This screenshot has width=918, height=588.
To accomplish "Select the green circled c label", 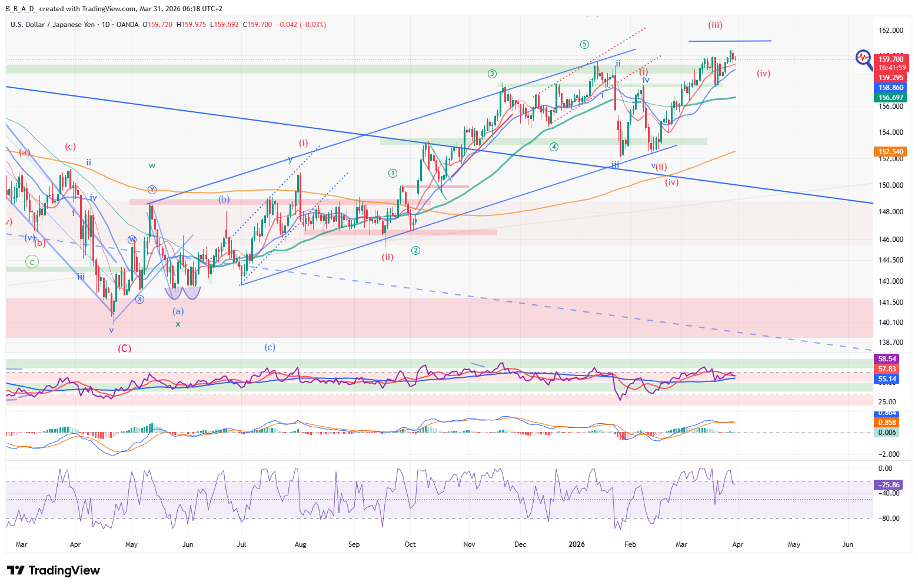I will tap(32, 262).
